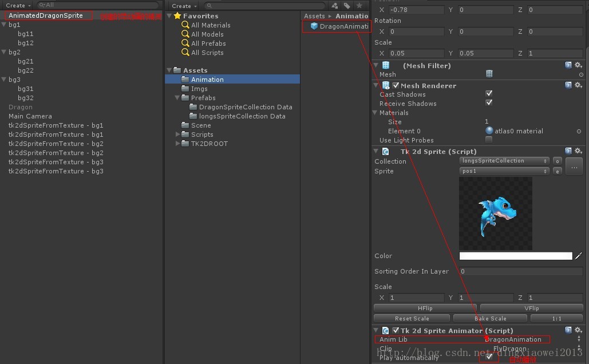The width and height of the screenshot is (589, 364).
Task: Enable Use Light Probes checkbox
Action: tap(489, 140)
